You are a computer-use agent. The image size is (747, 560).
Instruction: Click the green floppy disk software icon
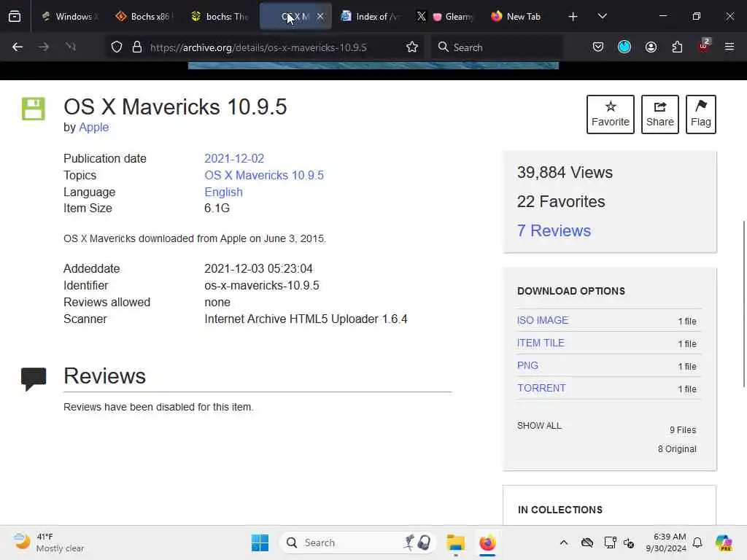click(x=34, y=109)
